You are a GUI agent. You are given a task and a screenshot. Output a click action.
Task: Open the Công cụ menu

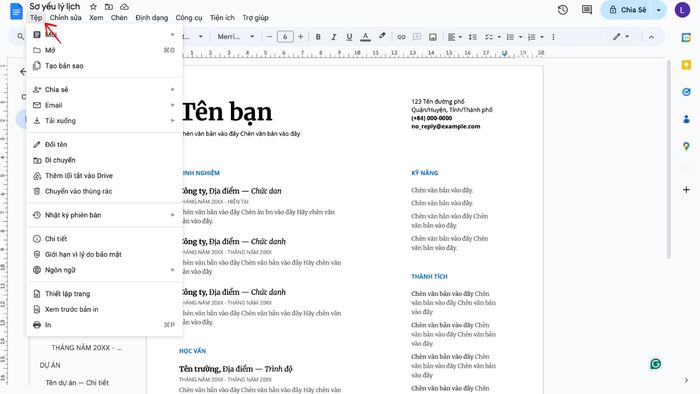click(189, 17)
